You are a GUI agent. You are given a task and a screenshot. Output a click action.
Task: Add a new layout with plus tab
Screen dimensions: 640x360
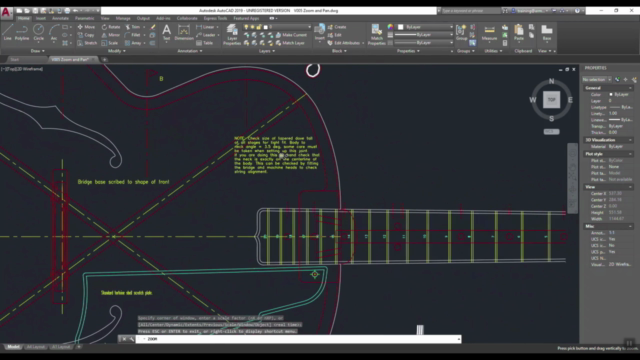(79, 347)
